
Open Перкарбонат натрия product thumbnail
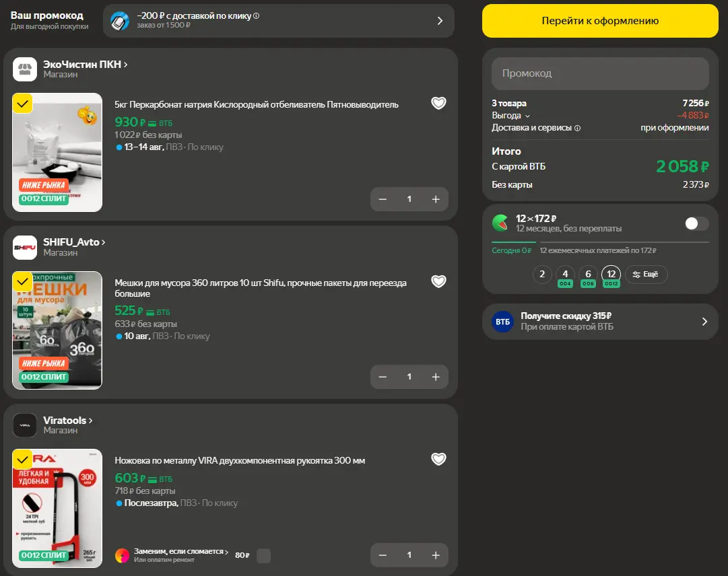tap(57, 153)
